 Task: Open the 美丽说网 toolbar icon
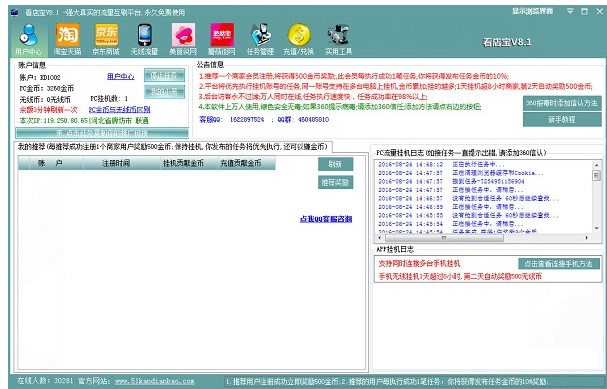183,39
